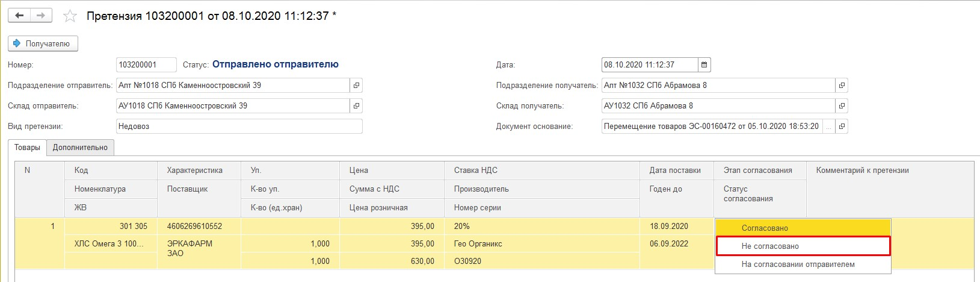The height and width of the screenshot is (282, 980).
Task: Switch to the Дополнительно tab
Action: (x=80, y=148)
